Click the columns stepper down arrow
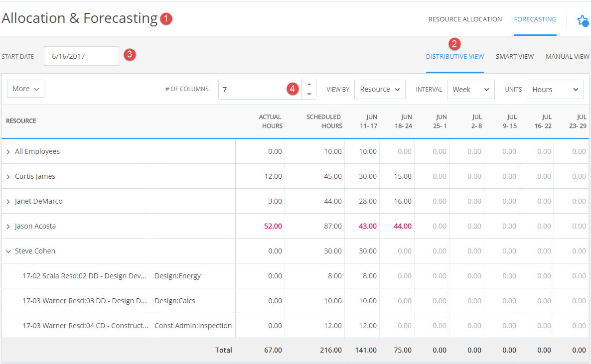This screenshot has width=591, height=364. (308, 93)
